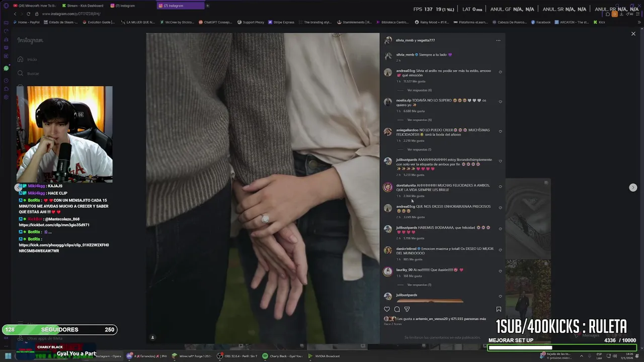
Task: Click the Instagram logo in the sidebar
Action: click(x=30, y=40)
